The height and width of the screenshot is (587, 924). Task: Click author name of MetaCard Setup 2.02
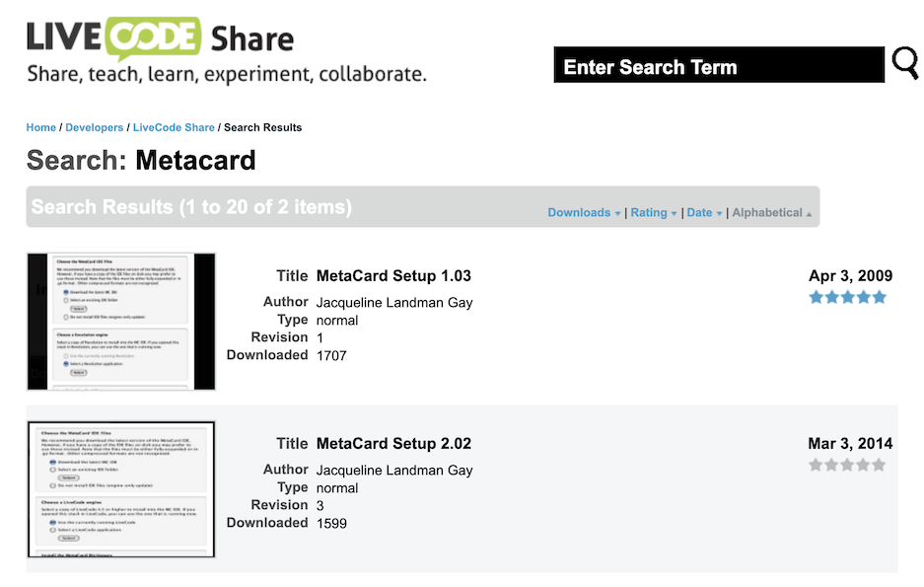(x=394, y=471)
